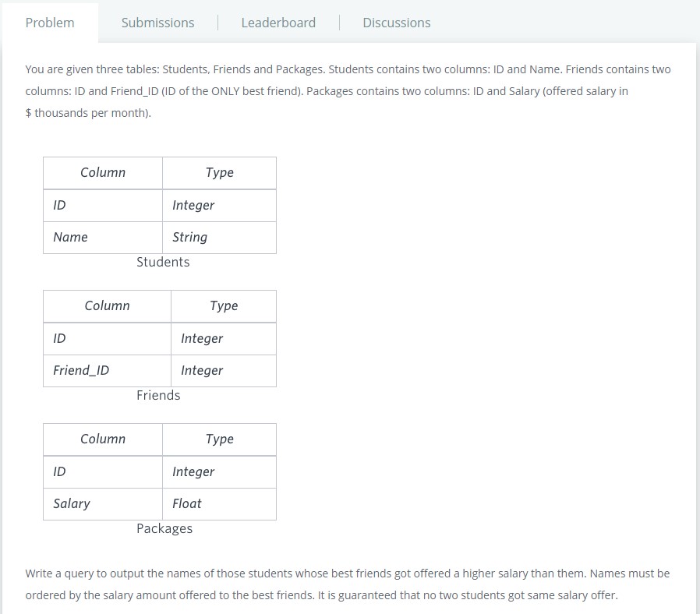Click Type header of the Packages table
Viewport: 700px width, 614px height.
(x=220, y=439)
